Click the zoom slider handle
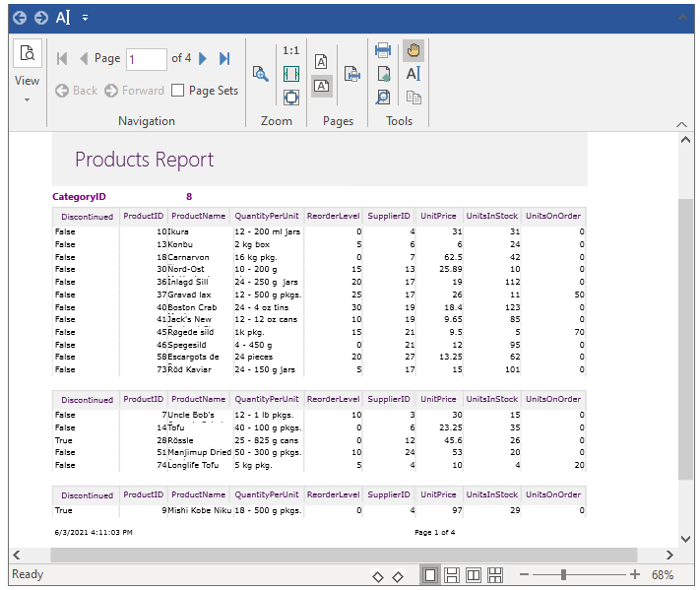 [562, 575]
